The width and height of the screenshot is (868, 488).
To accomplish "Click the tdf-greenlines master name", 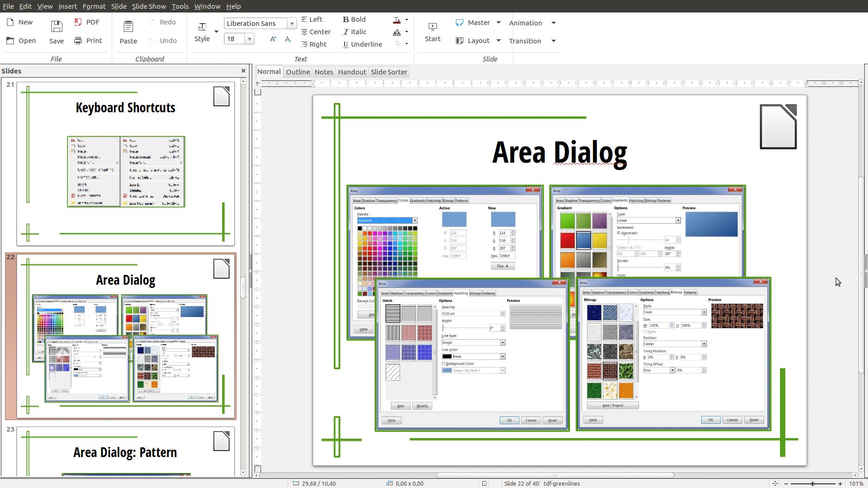I will [562, 483].
